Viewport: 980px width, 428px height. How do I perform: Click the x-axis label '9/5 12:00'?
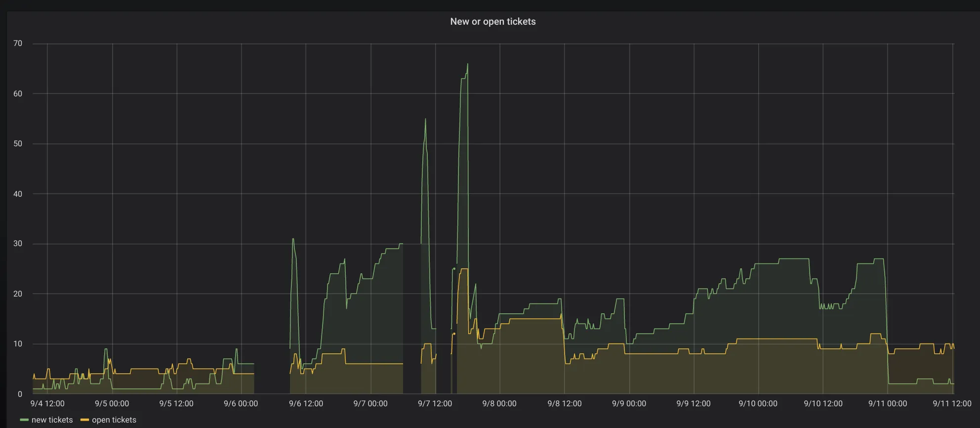coord(176,404)
